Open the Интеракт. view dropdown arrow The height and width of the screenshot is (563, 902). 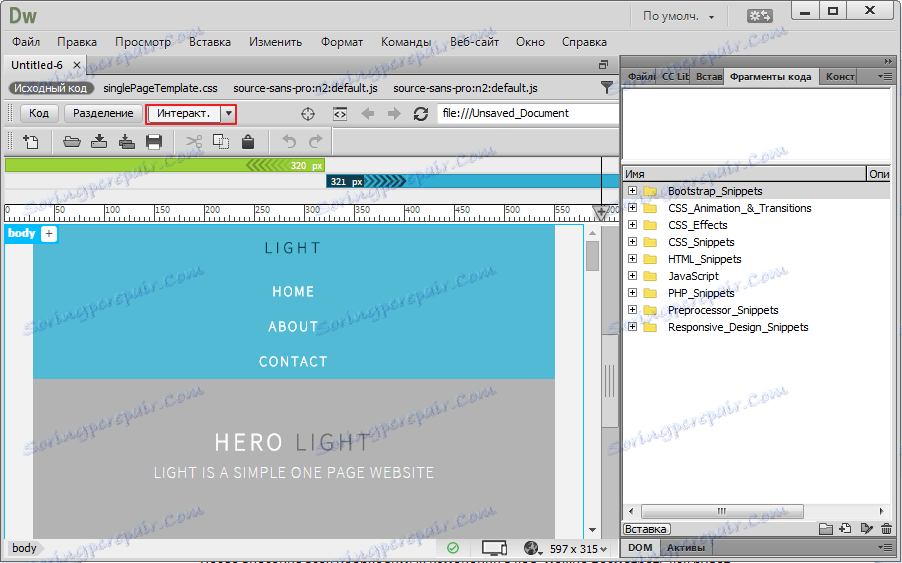pos(228,113)
